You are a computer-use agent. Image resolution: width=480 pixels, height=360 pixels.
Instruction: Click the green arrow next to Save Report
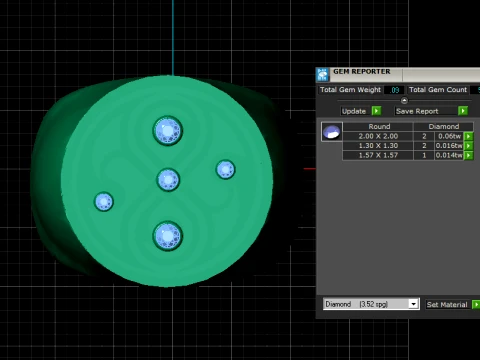[463, 111]
